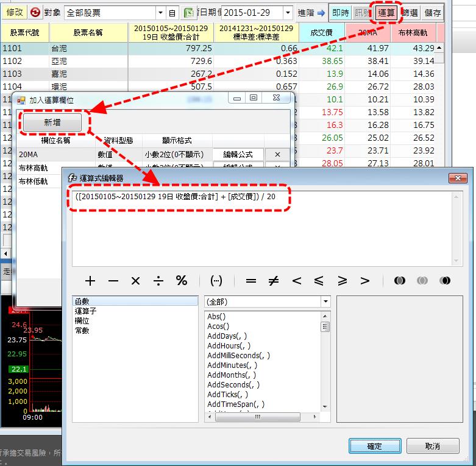Click the red circular icon beside 修改
The width and height of the screenshot is (476, 466).
35,12
